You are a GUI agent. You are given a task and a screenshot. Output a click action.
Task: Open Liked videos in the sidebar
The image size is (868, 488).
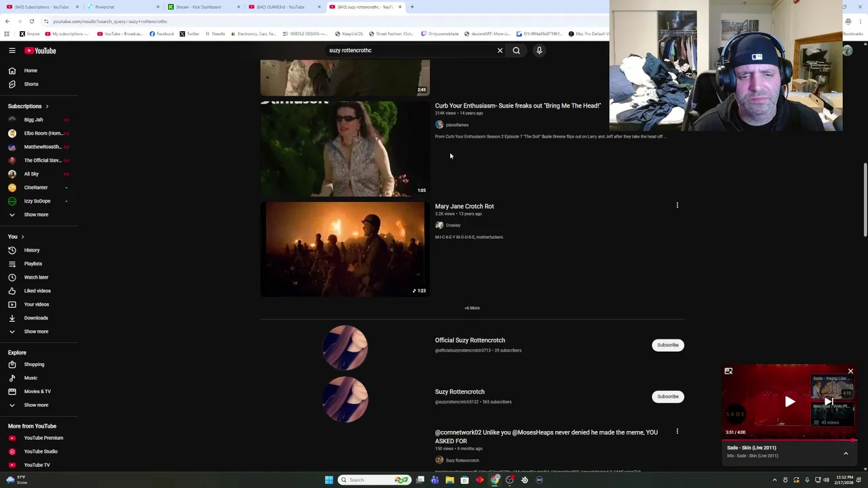(39, 291)
